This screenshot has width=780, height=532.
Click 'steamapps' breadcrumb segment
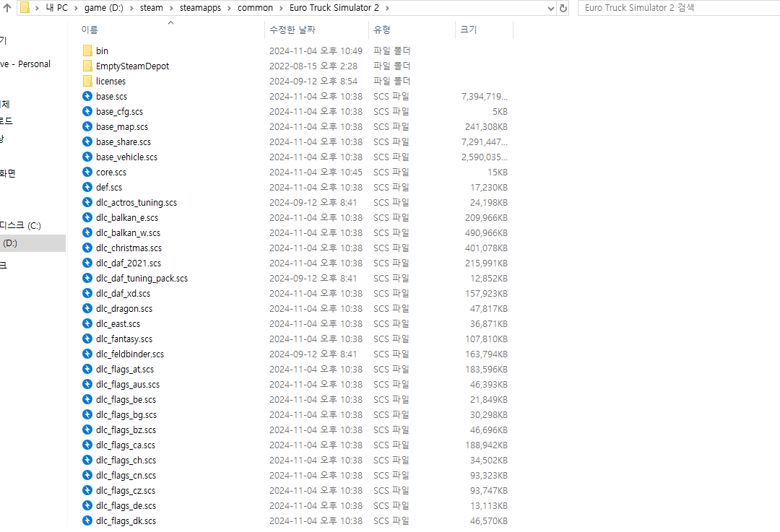pyautogui.click(x=201, y=8)
